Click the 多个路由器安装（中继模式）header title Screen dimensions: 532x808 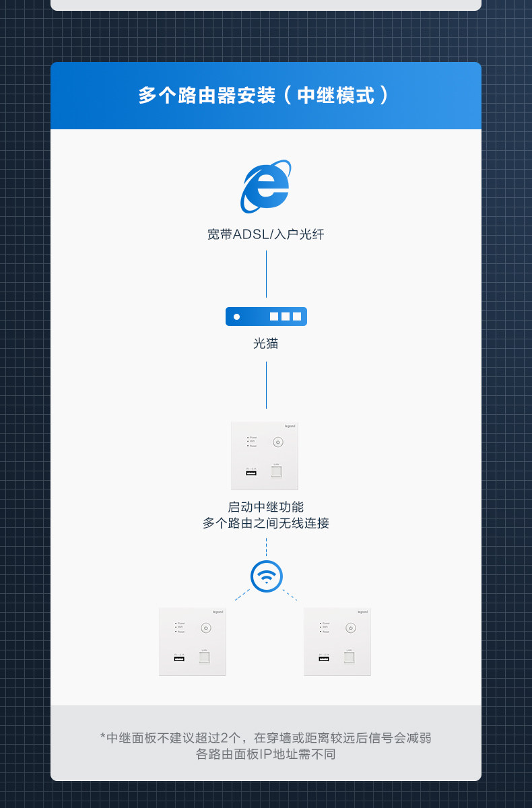pyautogui.click(x=265, y=95)
